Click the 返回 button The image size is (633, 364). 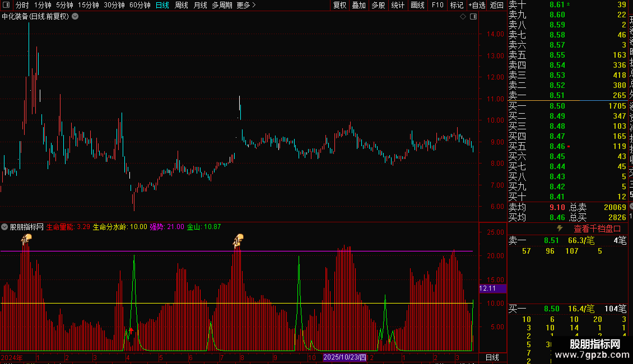[x=496, y=5]
